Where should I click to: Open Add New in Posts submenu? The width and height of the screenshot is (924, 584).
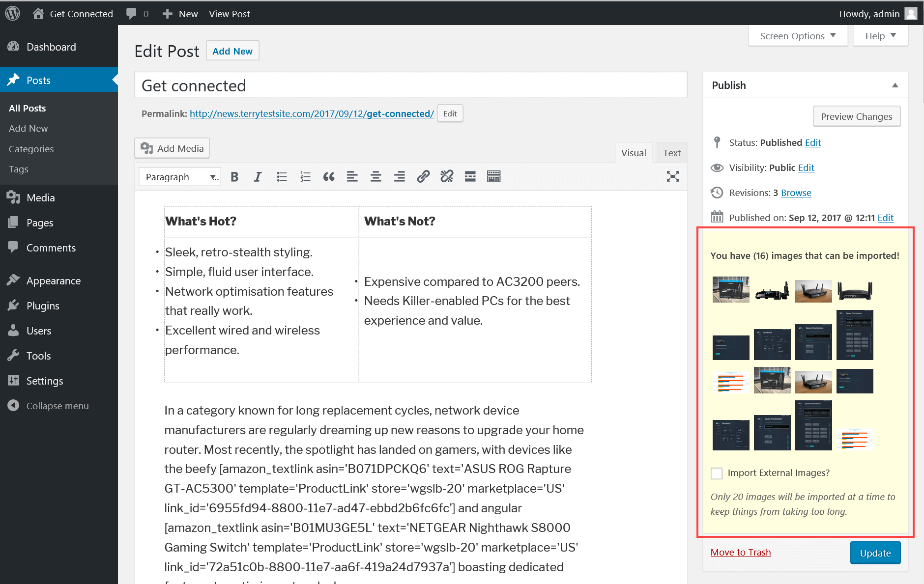pos(29,128)
